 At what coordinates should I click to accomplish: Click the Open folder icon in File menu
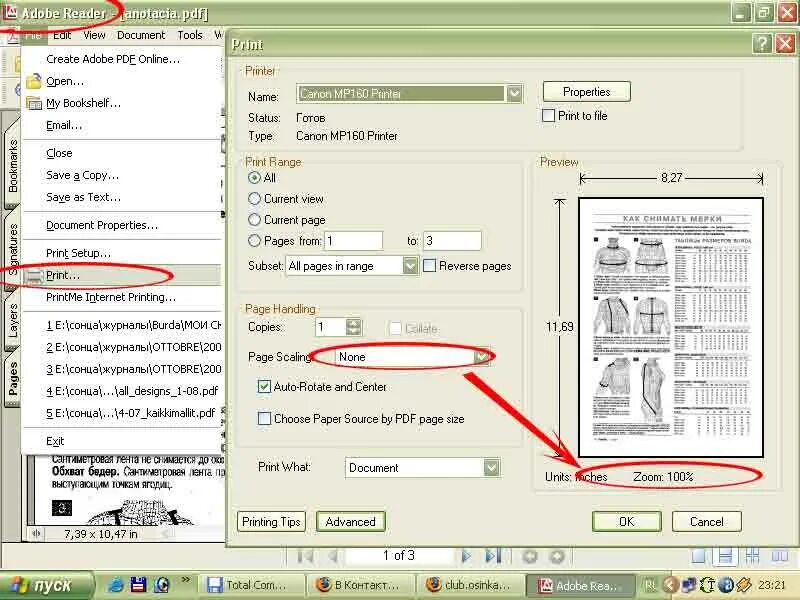pos(34,81)
